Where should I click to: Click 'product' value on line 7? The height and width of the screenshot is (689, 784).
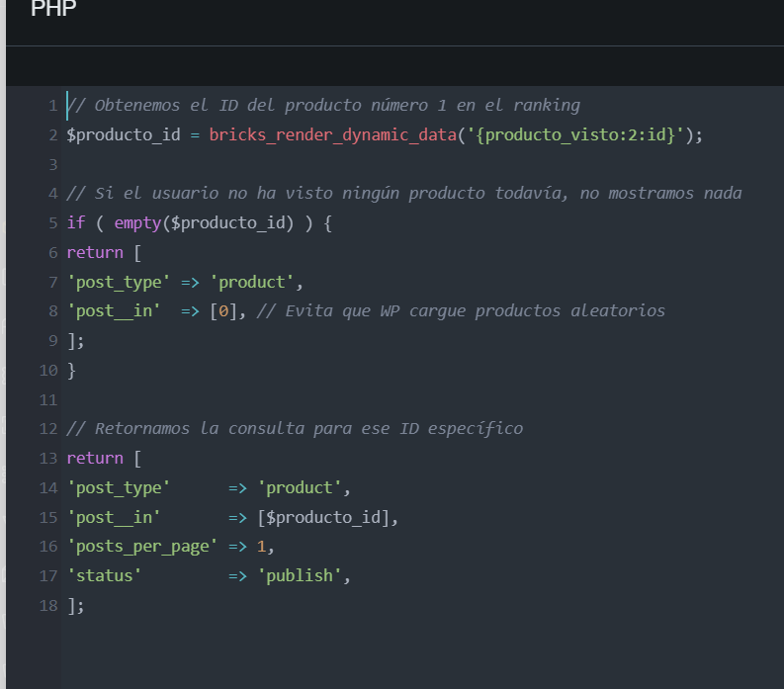point(251,282)
